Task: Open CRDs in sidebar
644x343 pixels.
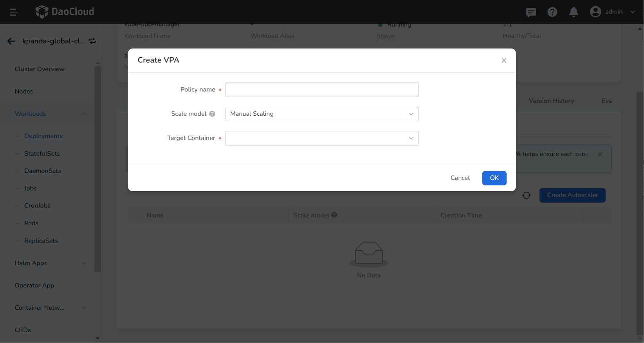Action: click(23, 330)
